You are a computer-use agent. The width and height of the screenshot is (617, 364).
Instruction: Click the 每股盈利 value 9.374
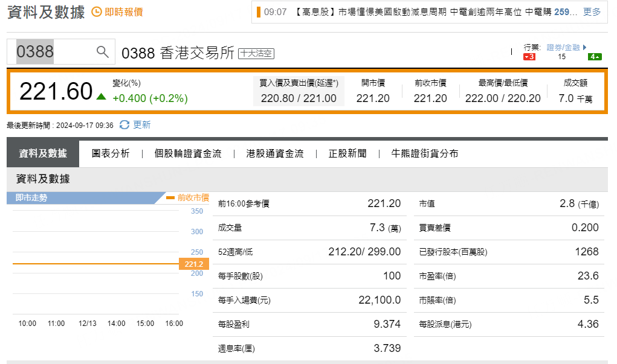click(387, 324)
